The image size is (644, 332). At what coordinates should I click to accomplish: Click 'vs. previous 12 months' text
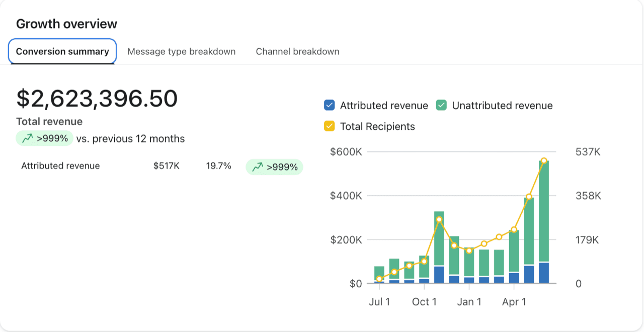point(130,139)
